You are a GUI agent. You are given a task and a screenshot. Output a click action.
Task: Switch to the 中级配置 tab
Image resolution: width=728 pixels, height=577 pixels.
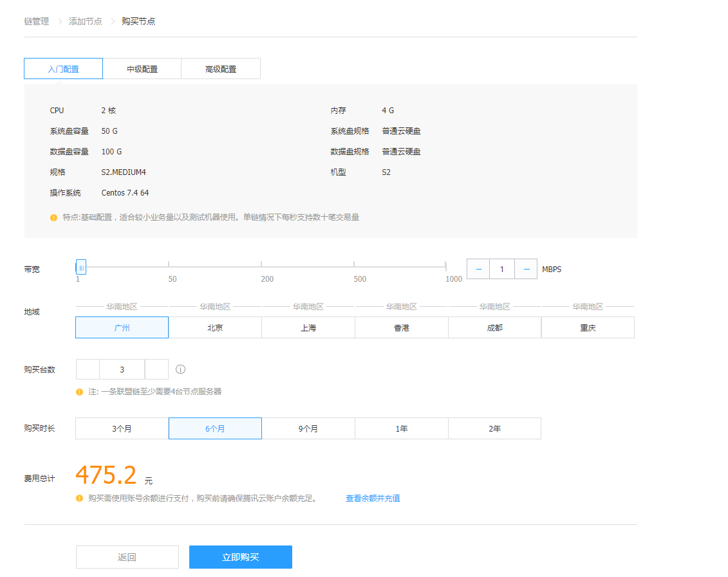click(142, 69)
